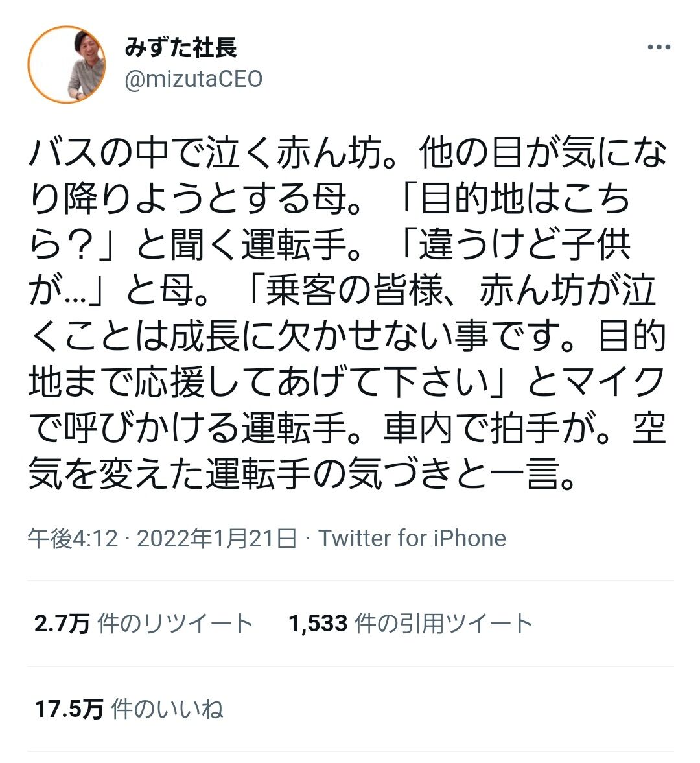Open the profile picture of みずた社長
The image size is (700, 763).
coord(67,64)
